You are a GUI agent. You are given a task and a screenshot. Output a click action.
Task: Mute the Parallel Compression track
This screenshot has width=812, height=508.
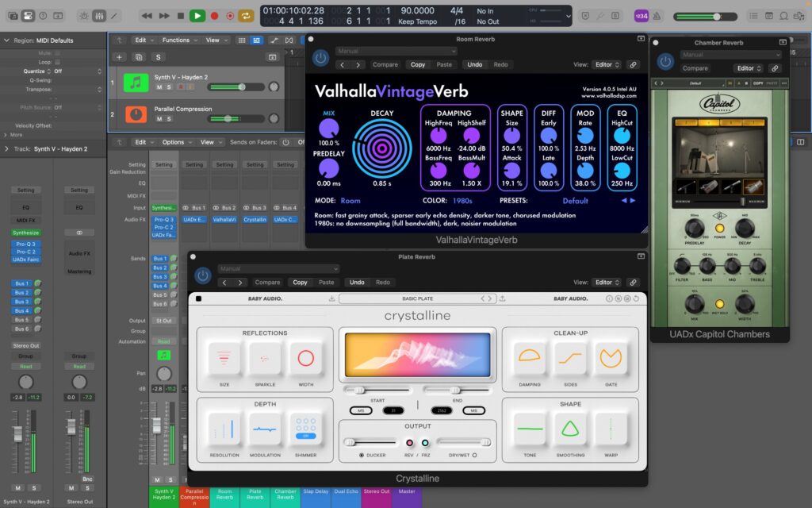(x=159, y=119)
